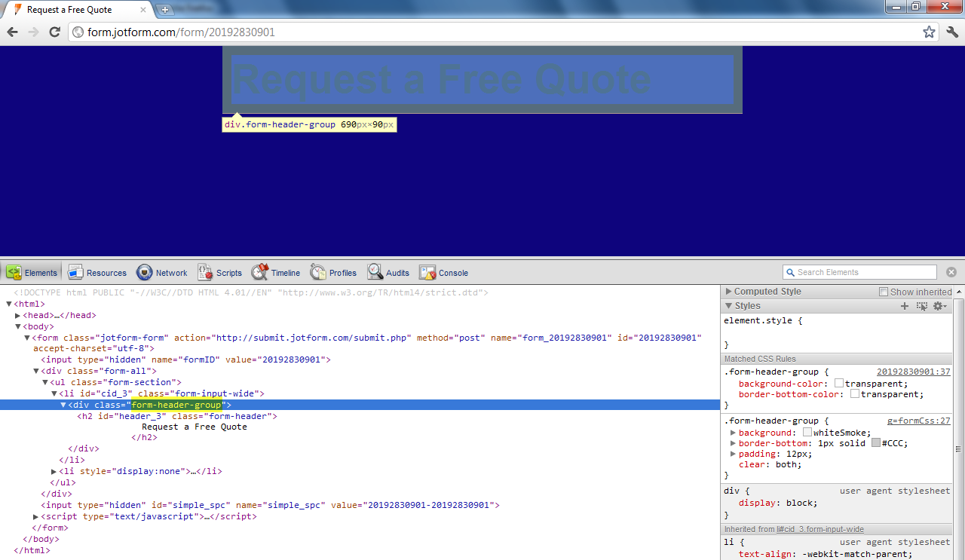Collapse the div form-all node
965x560 pixels.
pos(36,371)
